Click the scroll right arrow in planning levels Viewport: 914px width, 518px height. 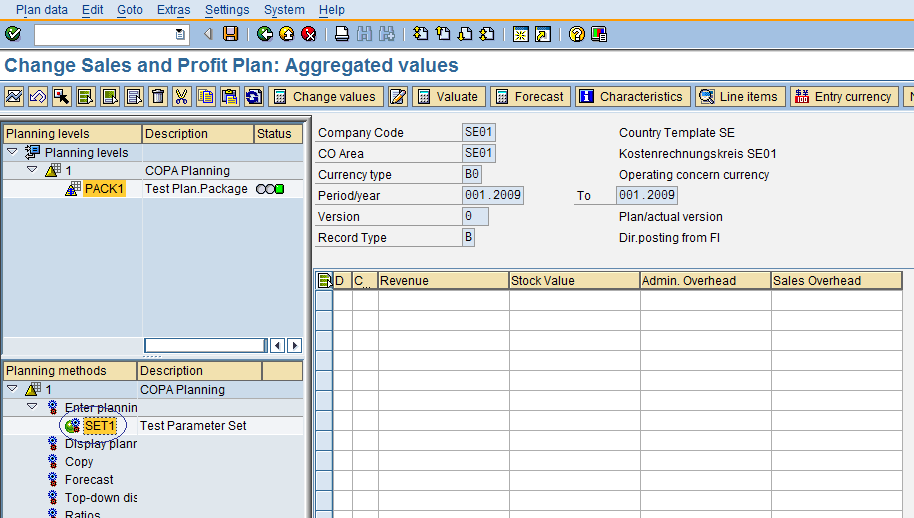[295, 346]
